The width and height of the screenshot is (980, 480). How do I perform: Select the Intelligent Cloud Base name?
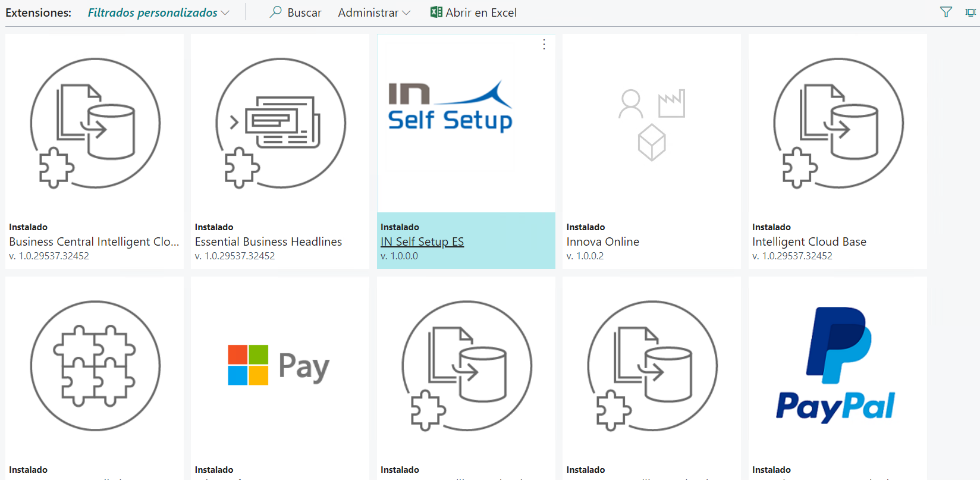809,241
